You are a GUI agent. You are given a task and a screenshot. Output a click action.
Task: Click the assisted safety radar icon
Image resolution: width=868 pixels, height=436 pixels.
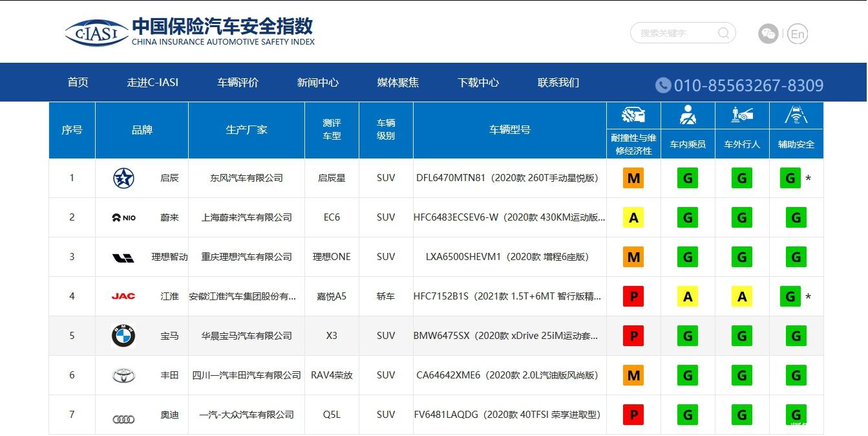click(796, 115)
